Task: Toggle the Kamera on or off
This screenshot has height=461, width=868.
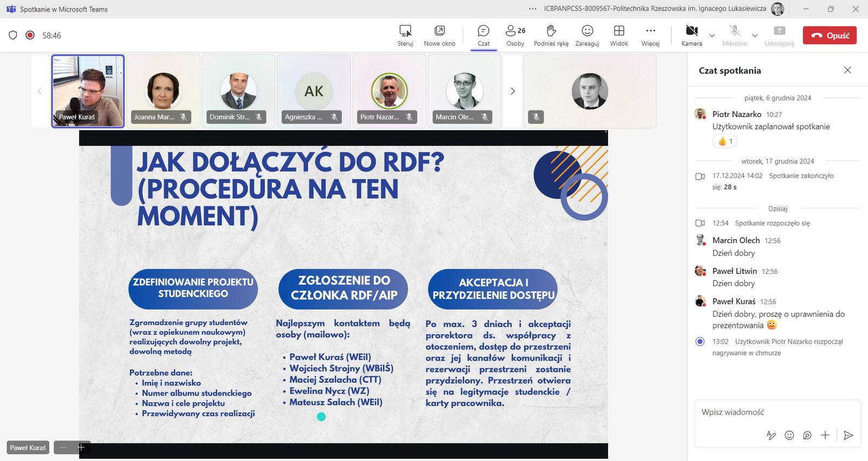Action: [691, 35]
